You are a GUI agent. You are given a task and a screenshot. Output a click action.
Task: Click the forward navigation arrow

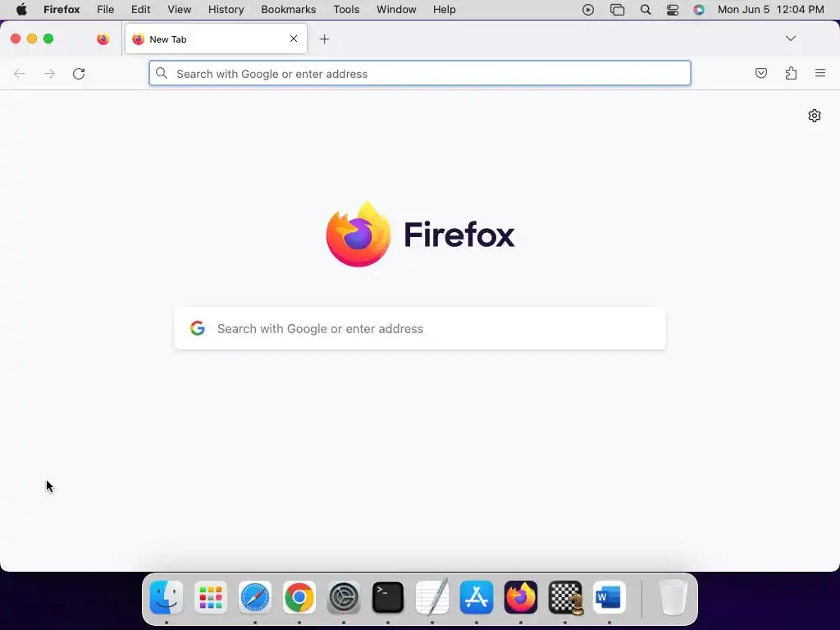click(x=49, y=73)
